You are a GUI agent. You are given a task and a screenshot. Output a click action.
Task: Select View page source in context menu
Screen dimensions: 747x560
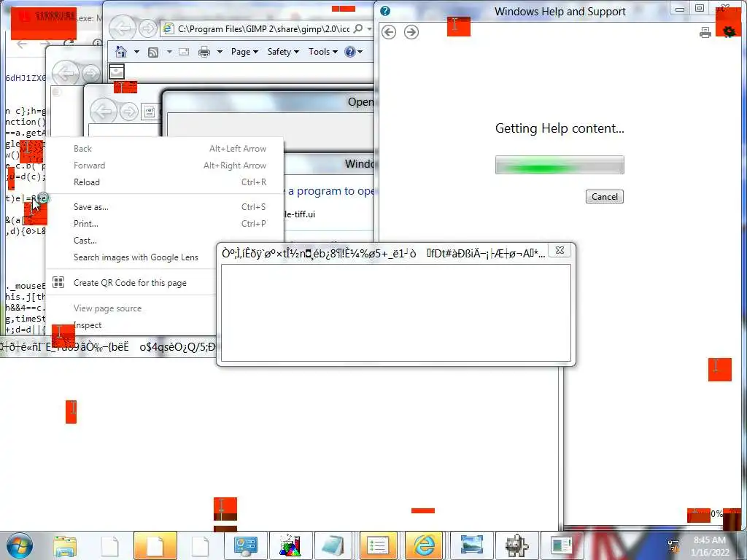(132, 308)
